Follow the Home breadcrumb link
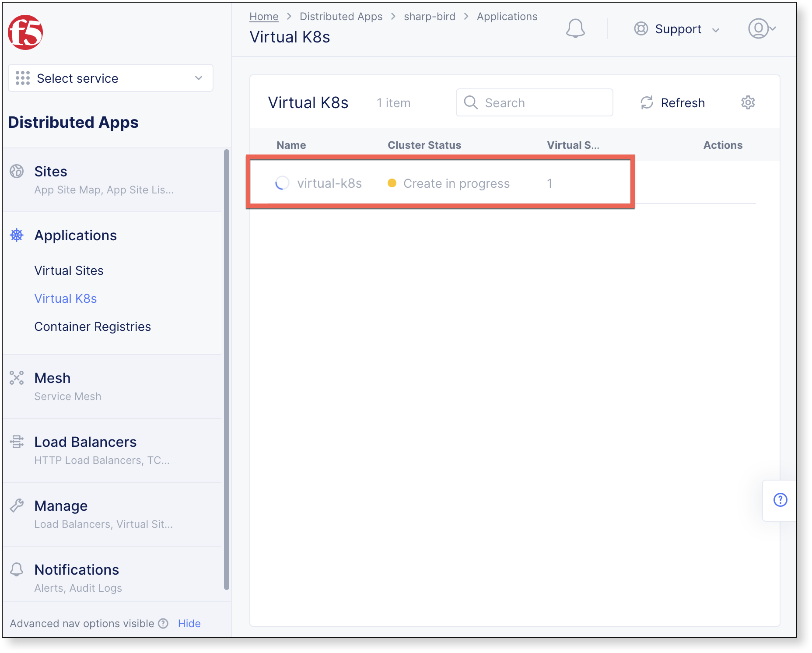The width and height of the screenshot is (812, 653). pyautogui.click(x=264, y=17)
